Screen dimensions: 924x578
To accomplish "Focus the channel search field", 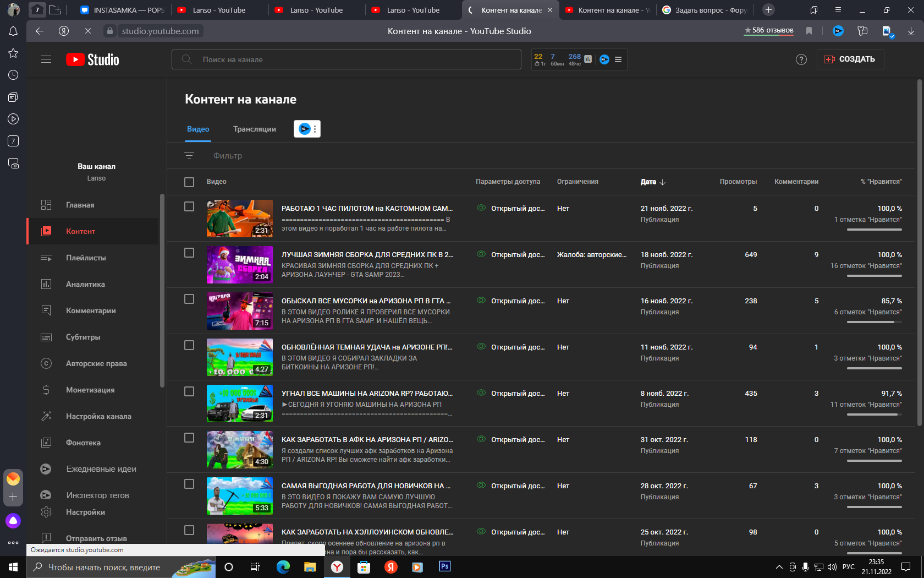I will pos(346,59).
